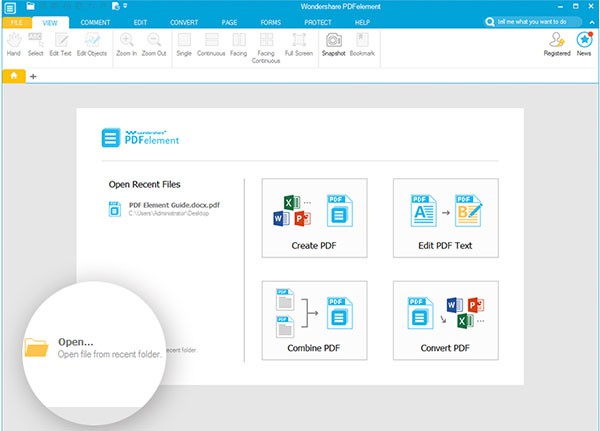Screen dimensions: 600x431
Task: Select the VIEW tab
Action: click(x=50, y=23)
